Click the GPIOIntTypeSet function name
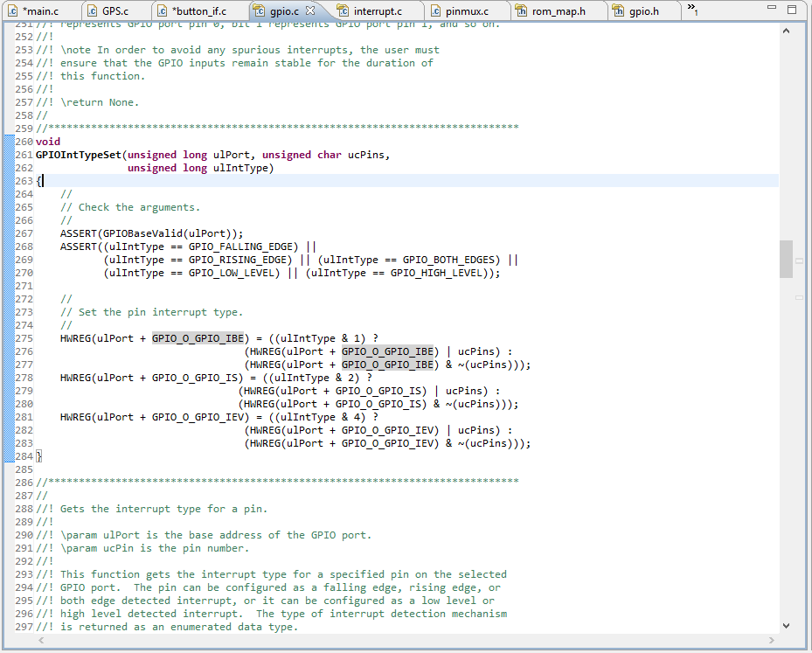Viewport: 812px width, 653px height. (x=78, y=155)
